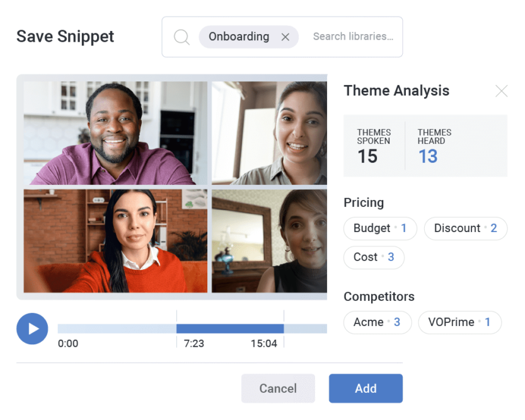This screenshot has height=420, width=525.
Task: Click the play button on the video
Action: pos(32,329)
